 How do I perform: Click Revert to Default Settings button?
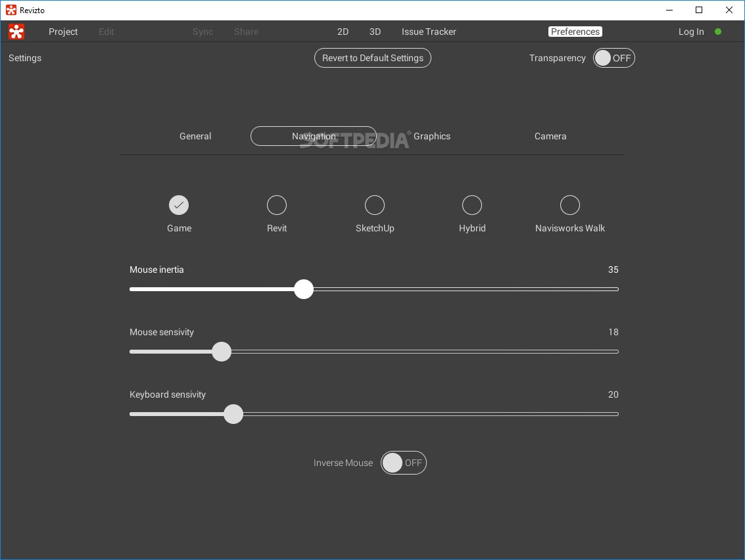coord(372,58)
